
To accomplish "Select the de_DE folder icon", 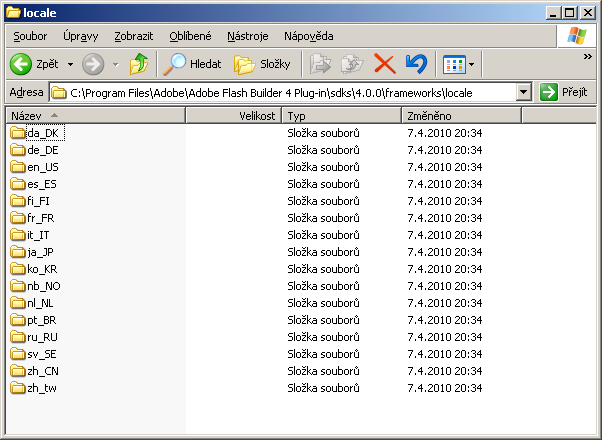I will tap(18, 149).
